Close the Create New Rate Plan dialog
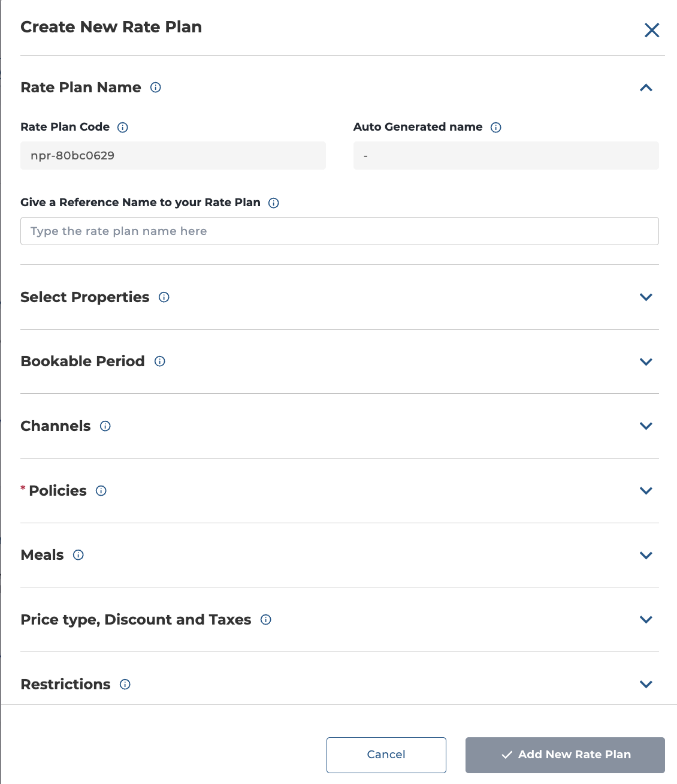The image size is (677, 784). coord(652,30)
